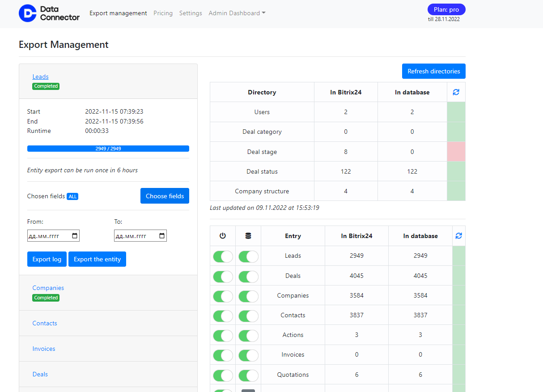
Task: Click the Data Connector logo
Action: 49,13
